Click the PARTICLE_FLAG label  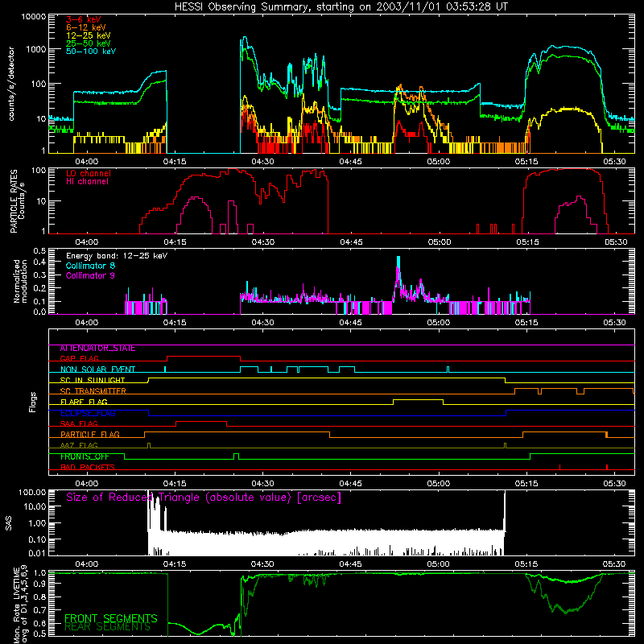tap(90, 435)
